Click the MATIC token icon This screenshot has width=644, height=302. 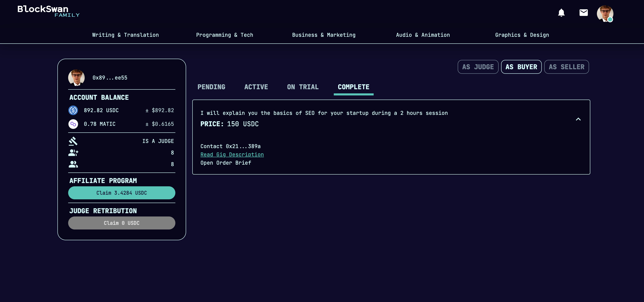pos(73,124)
